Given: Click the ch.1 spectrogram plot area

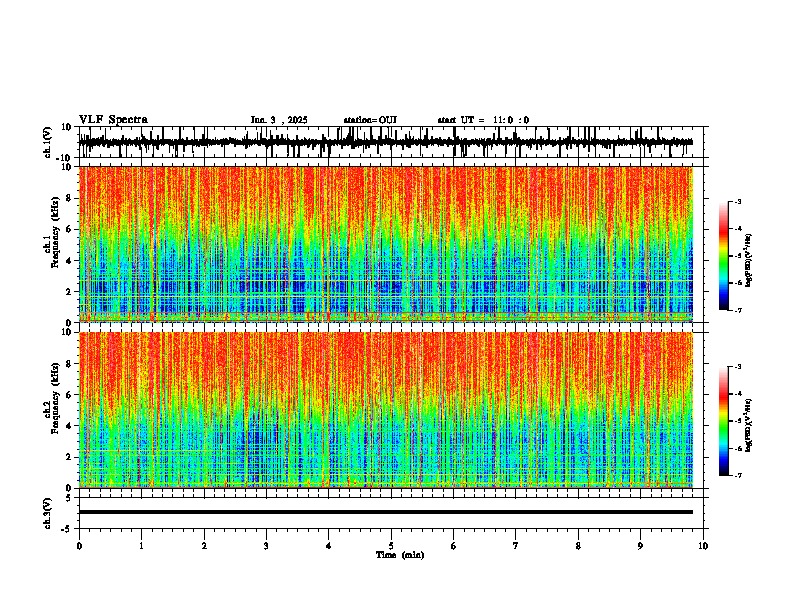Looking at the screenshot, I should click(386, 244).
